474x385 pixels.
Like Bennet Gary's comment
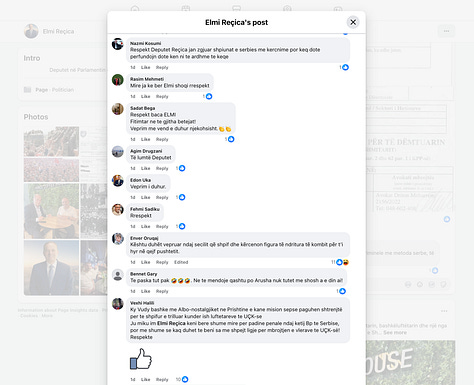(145, 291)
